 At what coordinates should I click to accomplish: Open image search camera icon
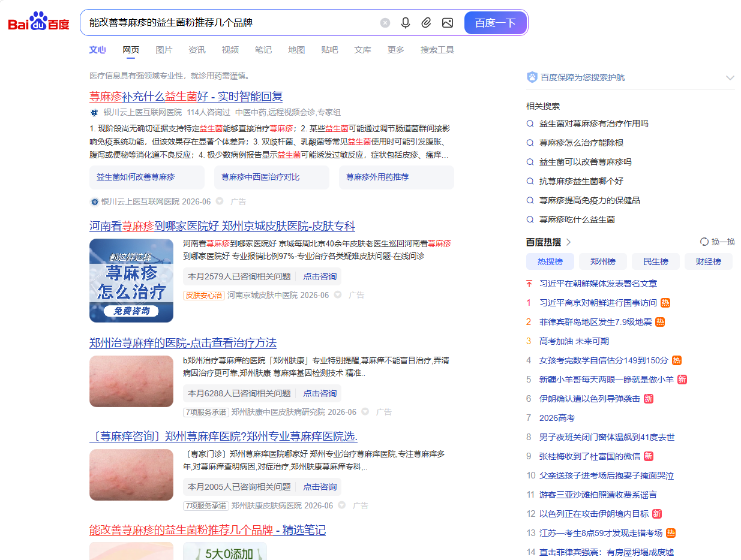tap(447, 23)
